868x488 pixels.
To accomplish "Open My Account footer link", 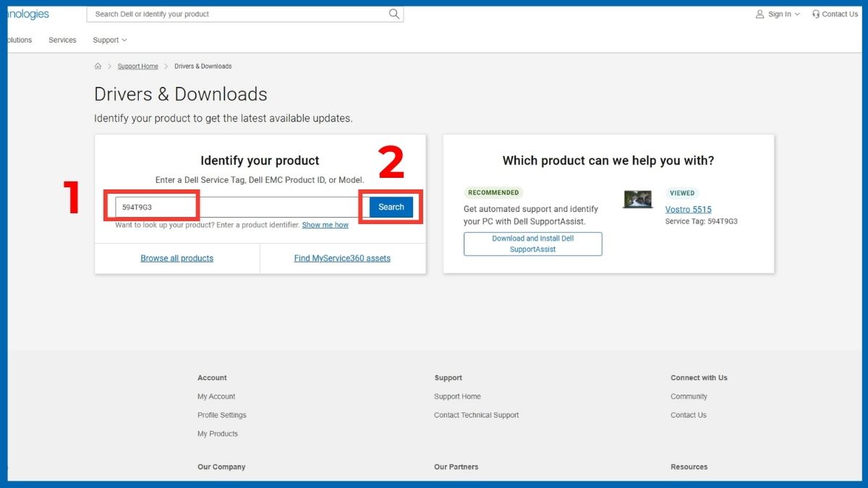I will click(x=216, y=397).
